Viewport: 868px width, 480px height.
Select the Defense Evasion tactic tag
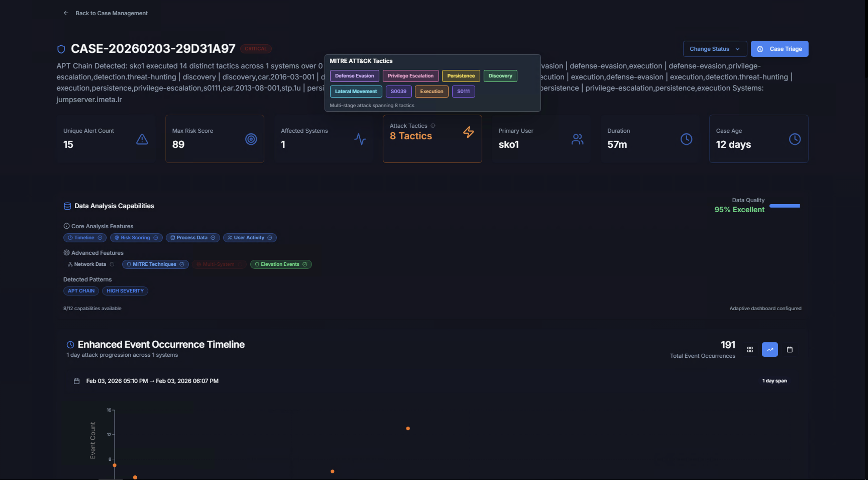click(354, 76)
